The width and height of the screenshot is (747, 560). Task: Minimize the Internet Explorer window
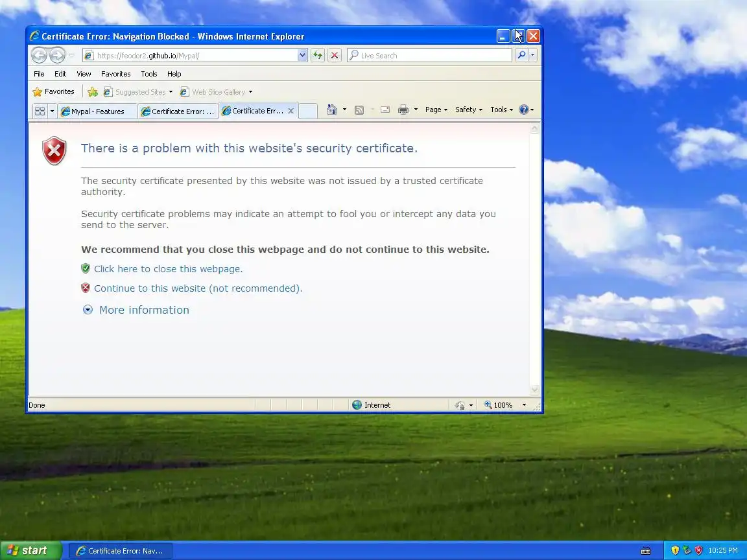pos(503,36)
